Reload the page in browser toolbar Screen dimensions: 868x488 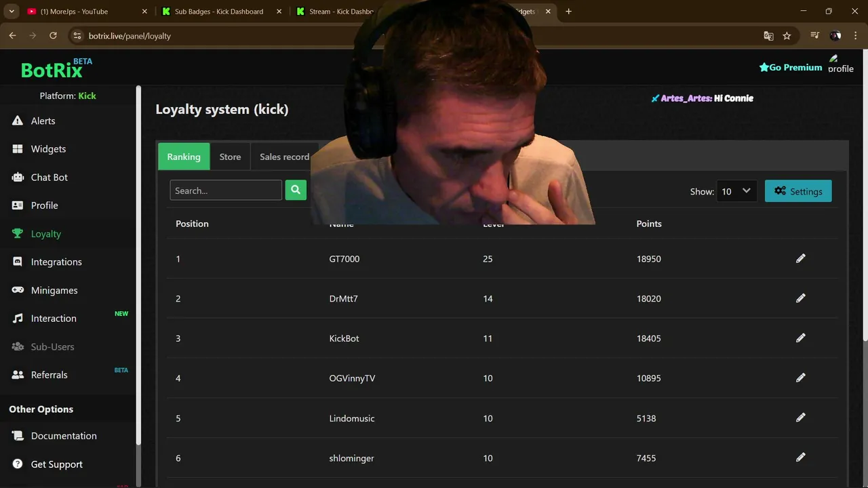click(x=53, y=36)
